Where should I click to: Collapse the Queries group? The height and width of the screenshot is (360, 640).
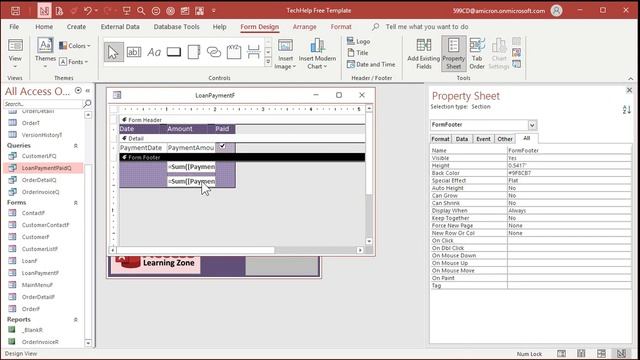point(76,146)
